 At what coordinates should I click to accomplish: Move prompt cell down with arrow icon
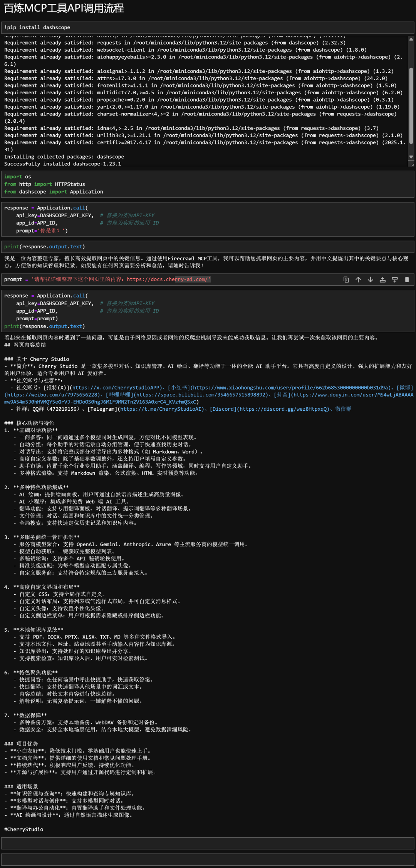coord(371,279)
